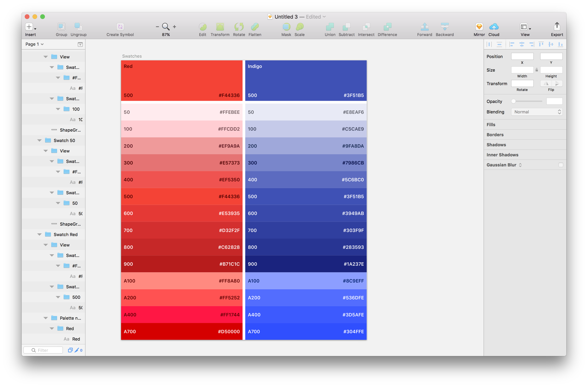Click the Rotate tool icon
Viewport: 588px width, 387px height.
(x=239, y=27)
